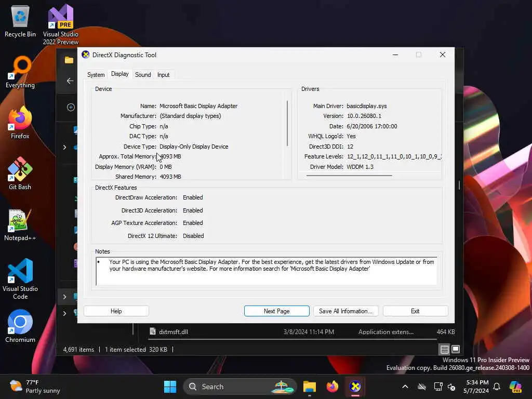This screenshot has width=532, height=399.
Task: Click the 464 KB size cell
Action: (x=445, y=332)
